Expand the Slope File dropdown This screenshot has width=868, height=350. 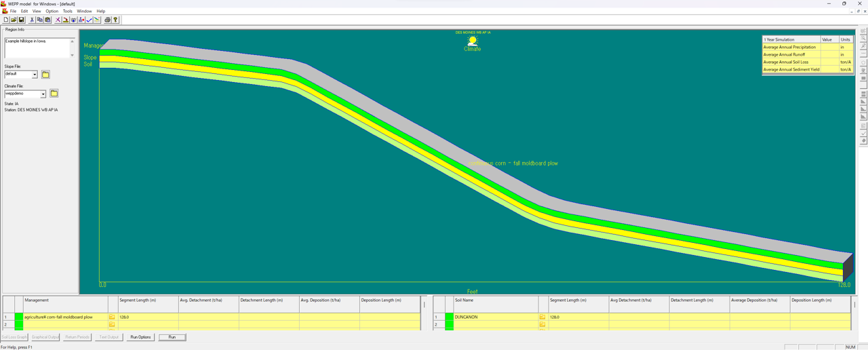[x=35, y=74]
